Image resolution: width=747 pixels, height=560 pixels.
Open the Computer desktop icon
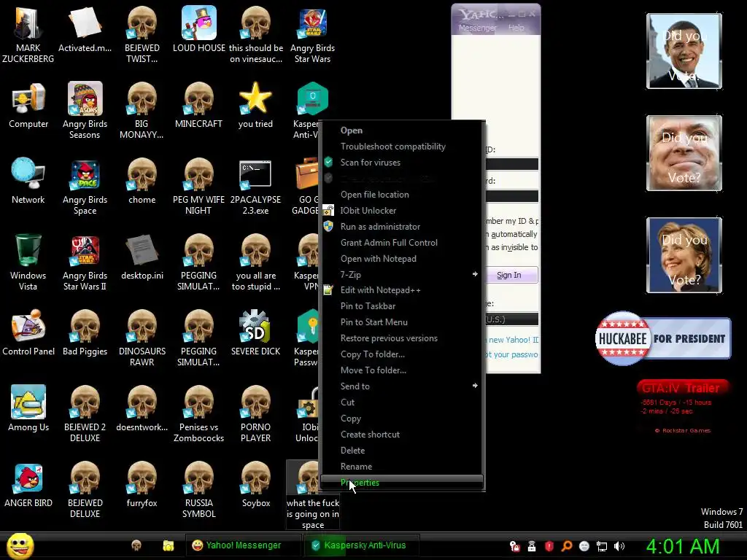tap(28, 105)
